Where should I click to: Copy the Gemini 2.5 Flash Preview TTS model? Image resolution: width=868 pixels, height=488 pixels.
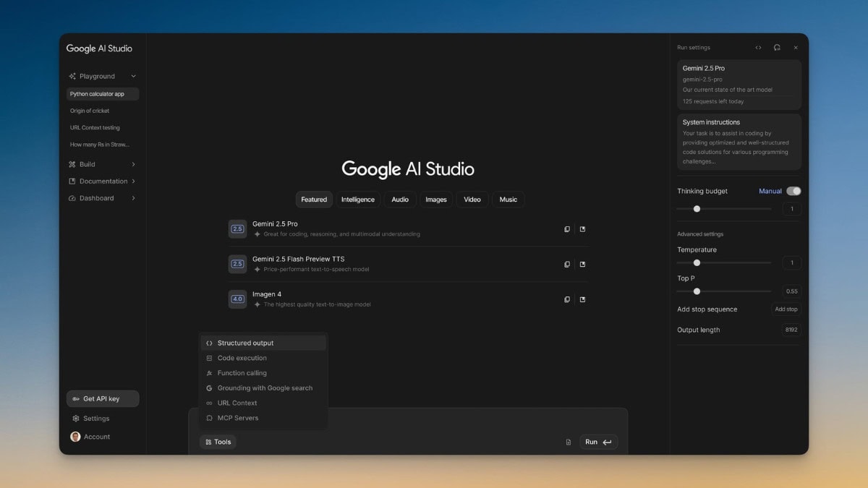pyautogui.click(x=567, y=265)
